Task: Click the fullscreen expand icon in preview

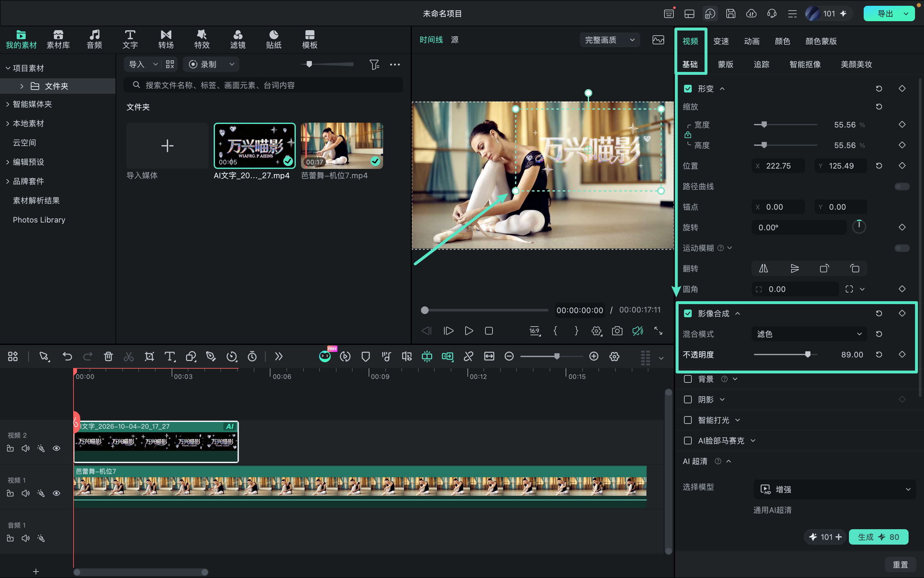Action: click(x=658, y=331)
